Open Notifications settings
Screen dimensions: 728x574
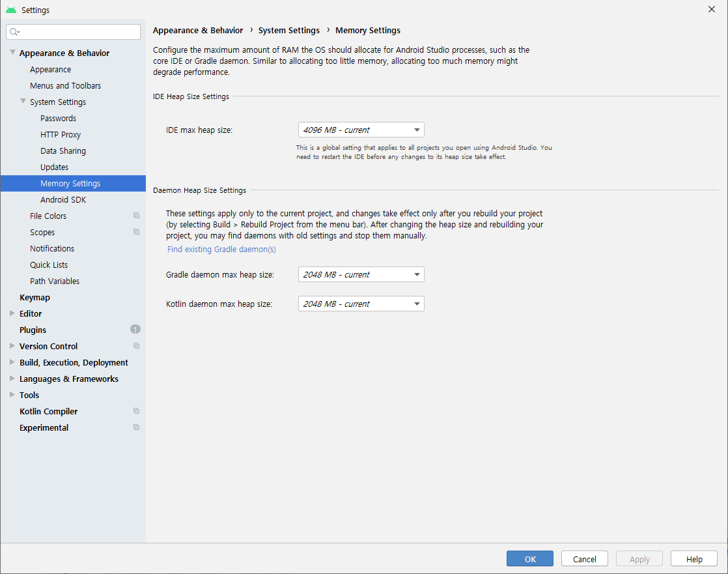pyautogui.click(x=52, y=248)
